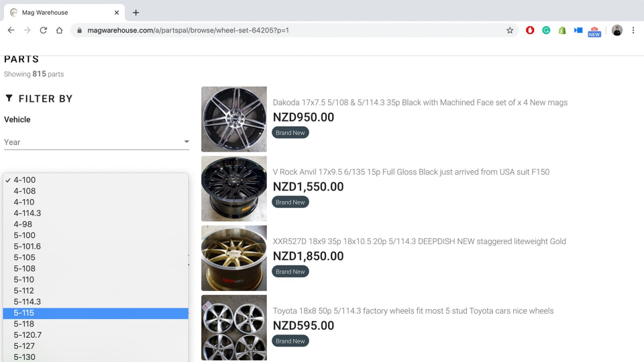The height and width of the screenshot is (362, 644).
Task: Reload the Mag Warehouse page
Action: 43,30
